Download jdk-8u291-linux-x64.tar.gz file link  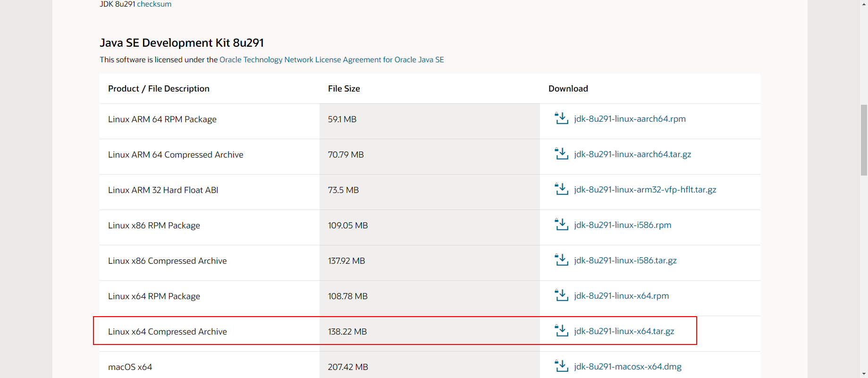[x=624, y=331]
